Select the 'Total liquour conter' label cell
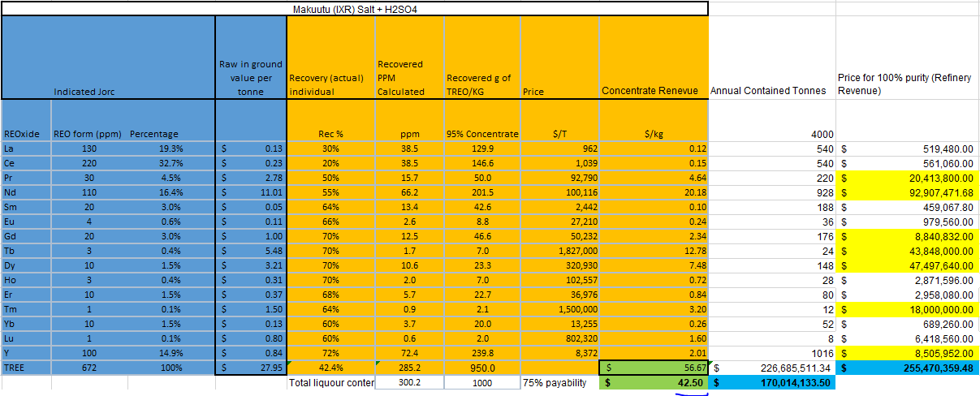The image size is (980, 396). click(x=330, y=383)
